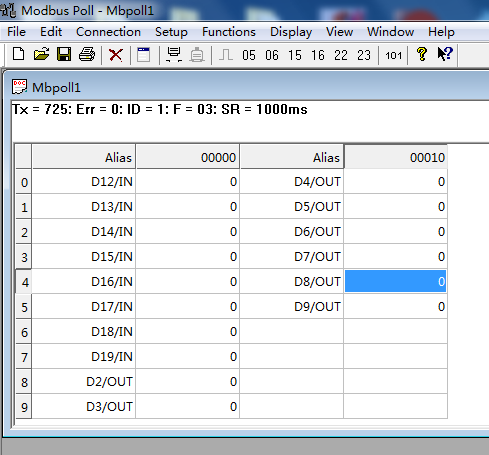This screenshot has height=455, width=489.
Task: Select the D12/IN alias cell
Action: [x=84, y=182]
